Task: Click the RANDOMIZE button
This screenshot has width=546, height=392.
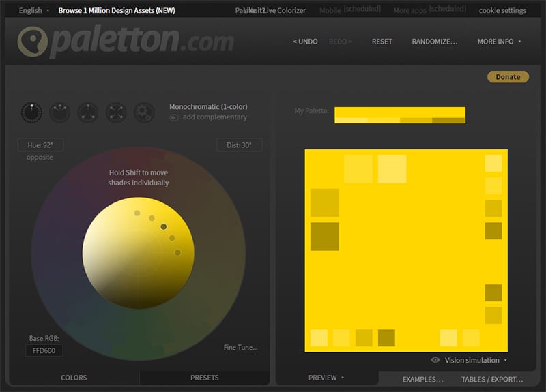Action: tap(435, 42)
